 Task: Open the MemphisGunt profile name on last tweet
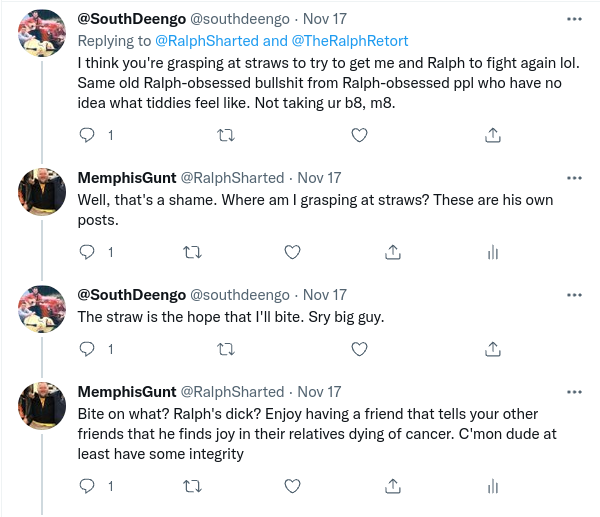coord(127,392)
